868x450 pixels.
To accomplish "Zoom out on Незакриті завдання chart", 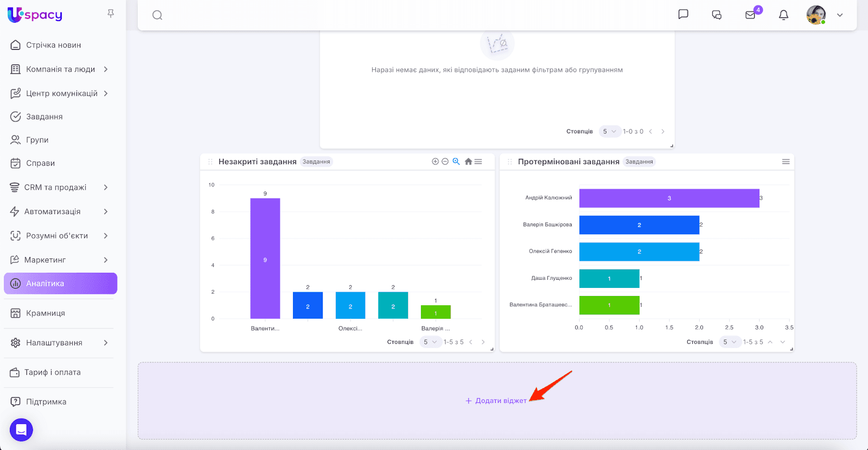I will (x=445, y=162).
